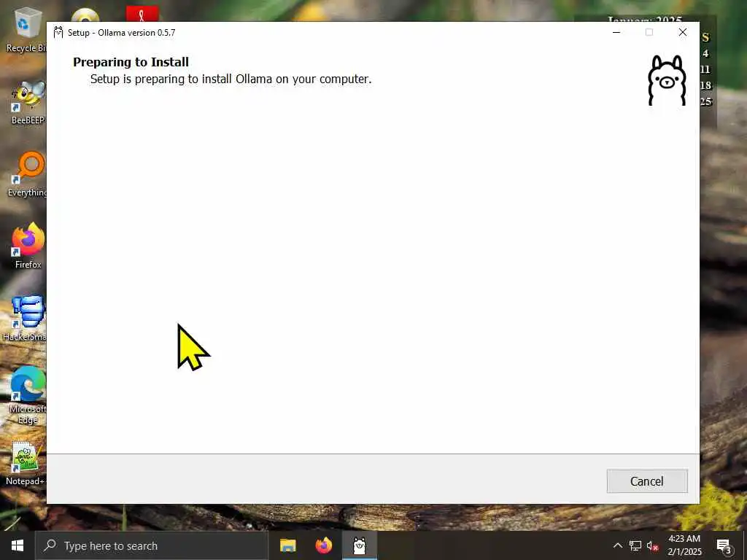
Task: Show hidden system tray icons
Action: click(x=617, y=545)
